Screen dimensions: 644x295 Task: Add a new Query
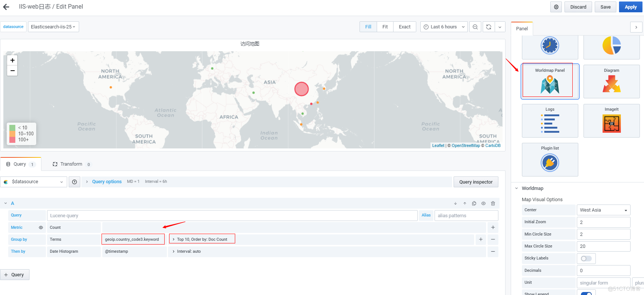pyautogui.click(x=15, y=275)
